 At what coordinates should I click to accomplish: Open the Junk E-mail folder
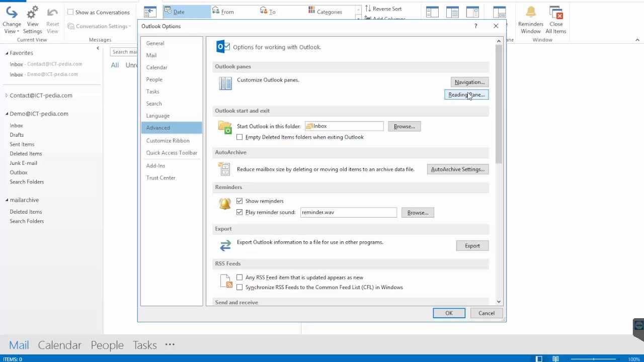pyautogui.click(x=23, y=163)
